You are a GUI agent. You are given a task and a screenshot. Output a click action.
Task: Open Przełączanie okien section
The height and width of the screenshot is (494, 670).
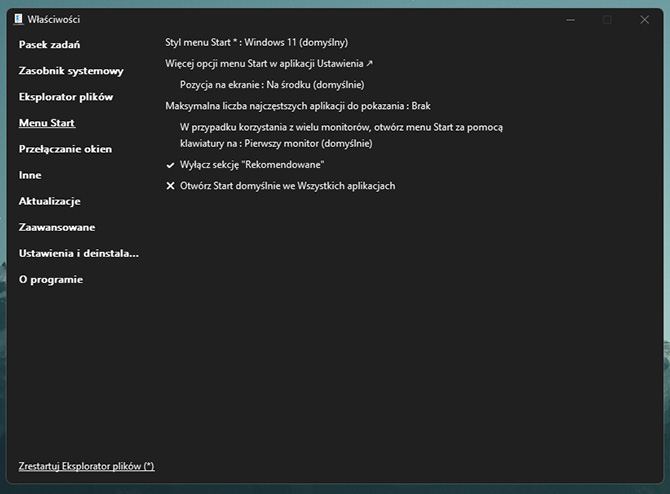65,149
